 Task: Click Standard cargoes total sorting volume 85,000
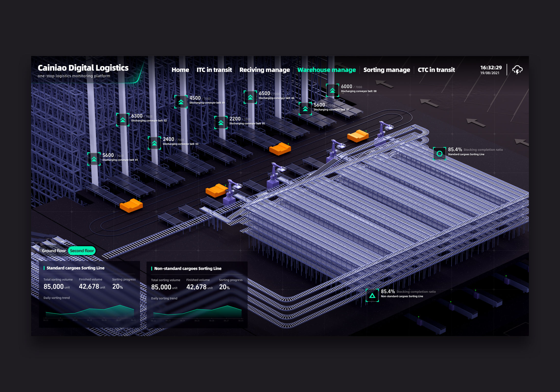click(54, 286)
